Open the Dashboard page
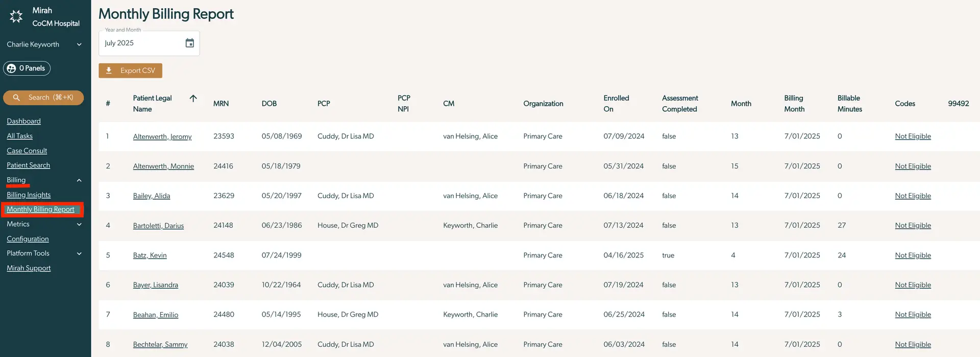 [23, 121]
